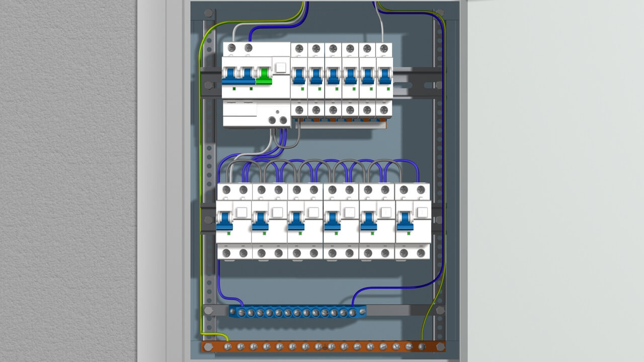Flip the blue lever of the second bottom-row RCBO
The height and width of the screenshot is (362, 644).
tap(260, 221)
